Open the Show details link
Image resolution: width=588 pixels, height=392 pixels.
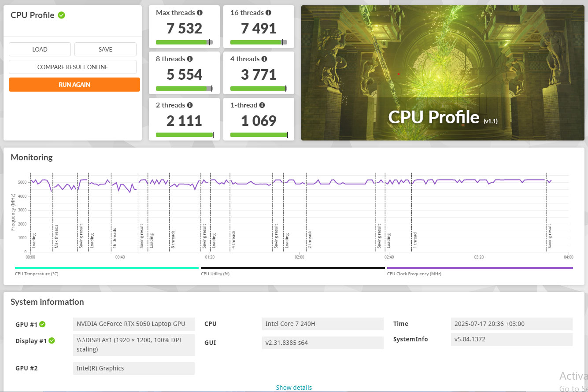pos(294,388)
